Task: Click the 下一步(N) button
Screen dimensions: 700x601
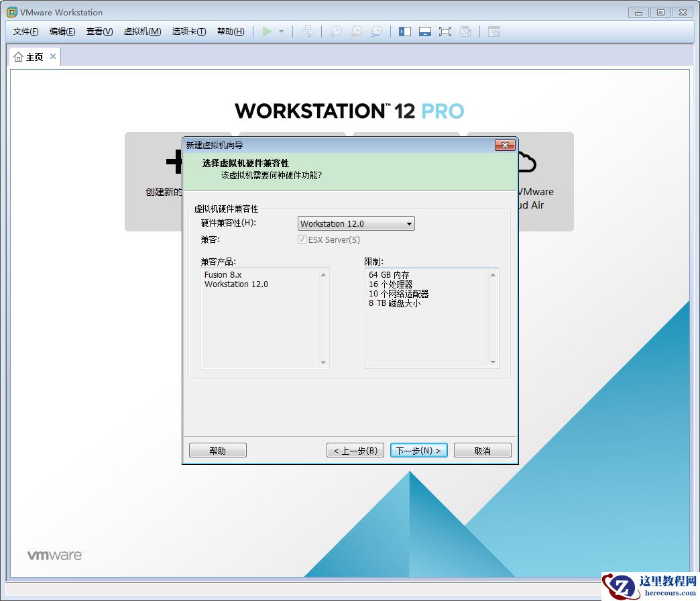Action: coord(418,450)
